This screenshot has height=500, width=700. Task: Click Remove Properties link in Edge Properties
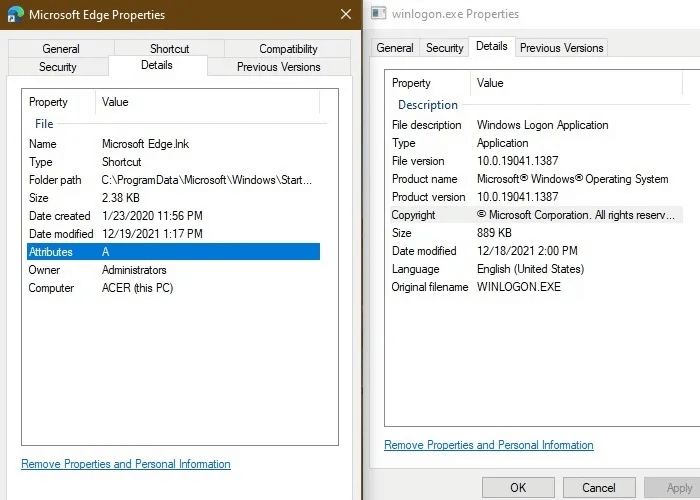(x=126, y=464)
